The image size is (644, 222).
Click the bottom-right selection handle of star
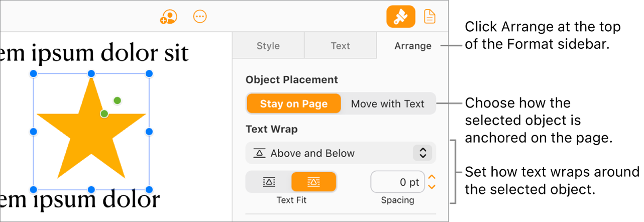click(149, 190)
